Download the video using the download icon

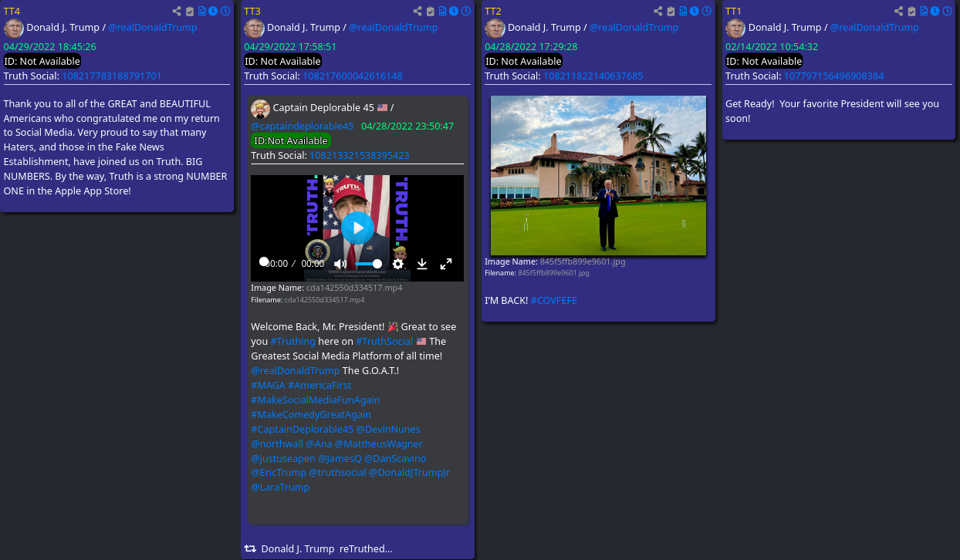pos(422,264)
